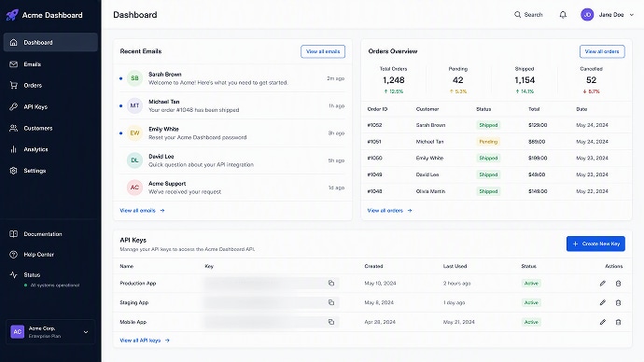This screenshot has width=644, height=362.
Task: Copy the Production App key
Action: (x=331, y=283)
